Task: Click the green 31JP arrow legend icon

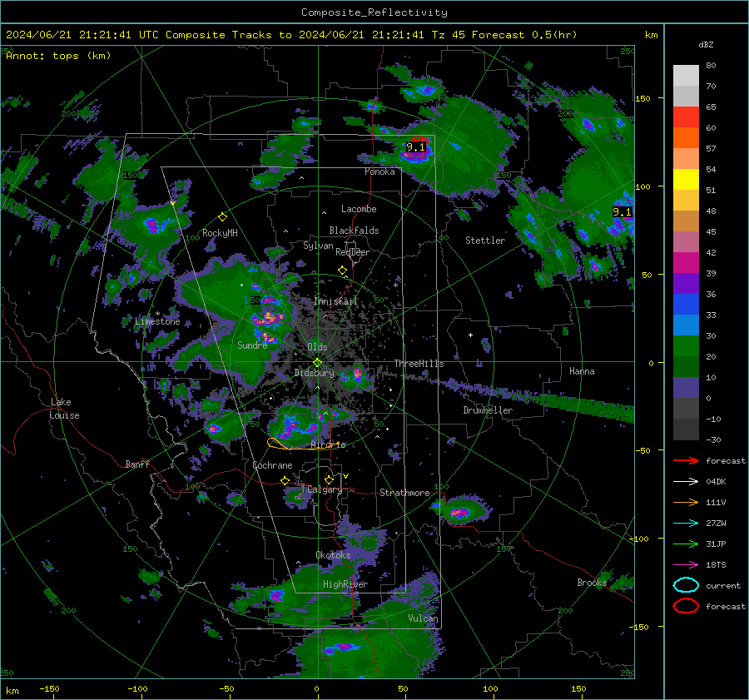Action: (686, 544)
